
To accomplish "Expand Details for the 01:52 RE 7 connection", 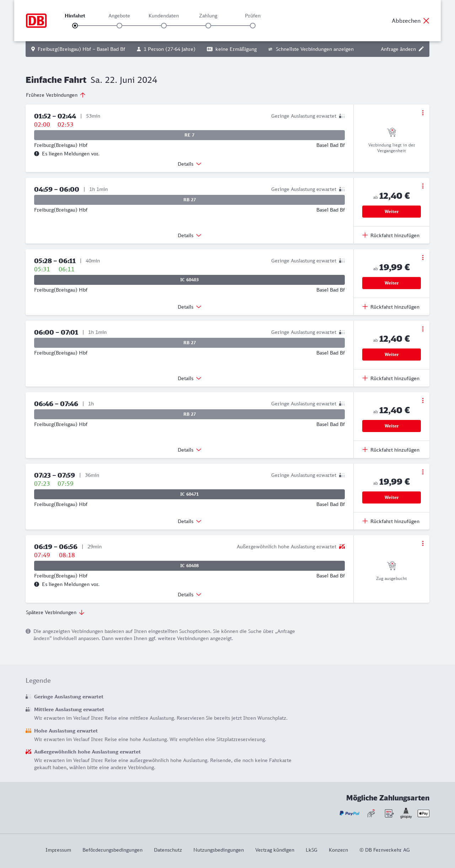I will (x=189, y=164).
